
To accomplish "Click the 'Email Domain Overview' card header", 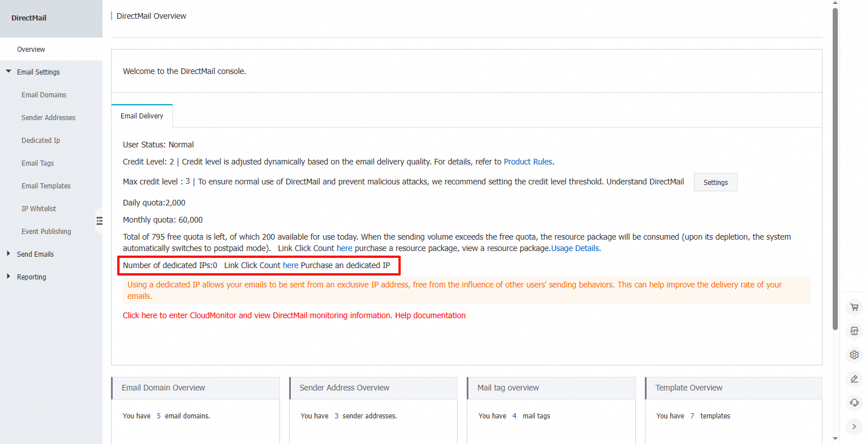I will [x=195, y=388].
